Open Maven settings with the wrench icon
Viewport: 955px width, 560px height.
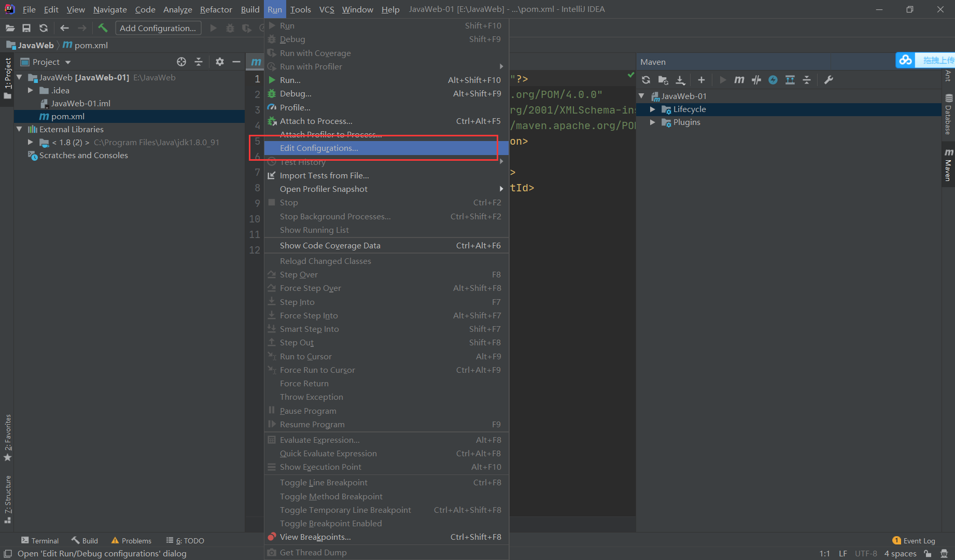(829, 80)
